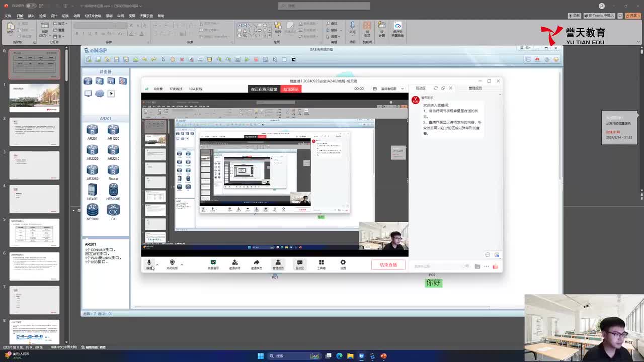Image resolution: width=644 pixels, height=362 pixels.
Task: Open the lecturer view (演讲者视图) dropdown
Action: pyautogui.click(x=392, y=89)
